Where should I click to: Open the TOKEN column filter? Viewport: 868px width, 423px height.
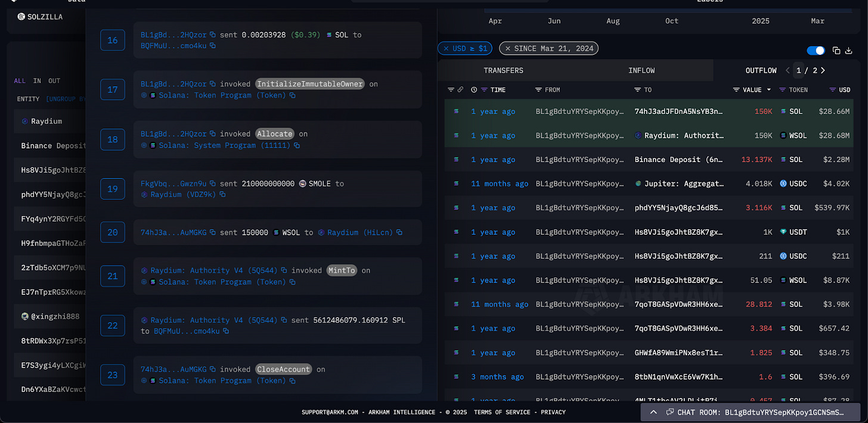tap(783, 90)
